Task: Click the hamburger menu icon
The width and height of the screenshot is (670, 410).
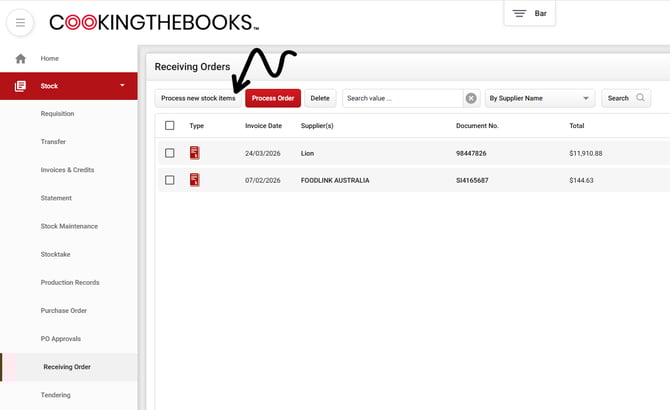Action: [x=20, y=22]
